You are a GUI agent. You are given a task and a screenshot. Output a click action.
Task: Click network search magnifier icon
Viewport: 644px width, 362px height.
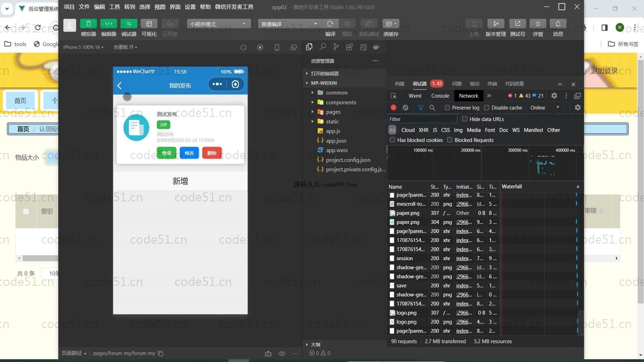432,108
